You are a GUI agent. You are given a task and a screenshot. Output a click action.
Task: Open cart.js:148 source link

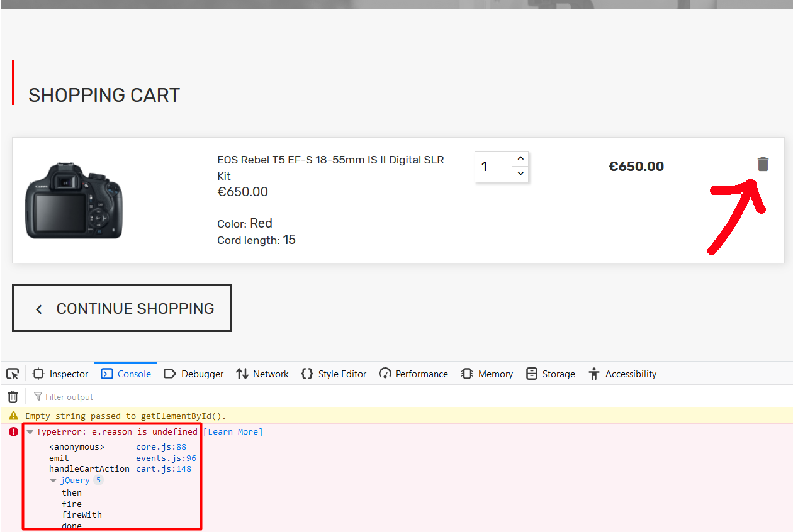coord(164,468)
